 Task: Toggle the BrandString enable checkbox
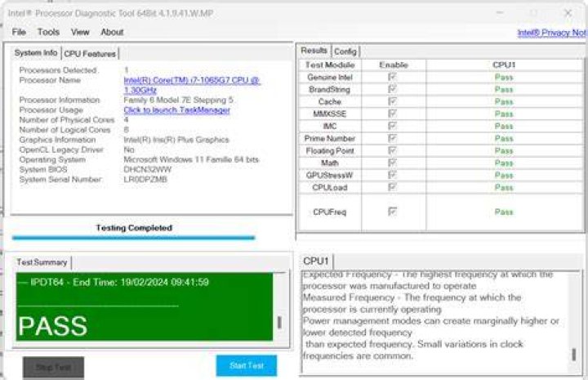(392, 89)
